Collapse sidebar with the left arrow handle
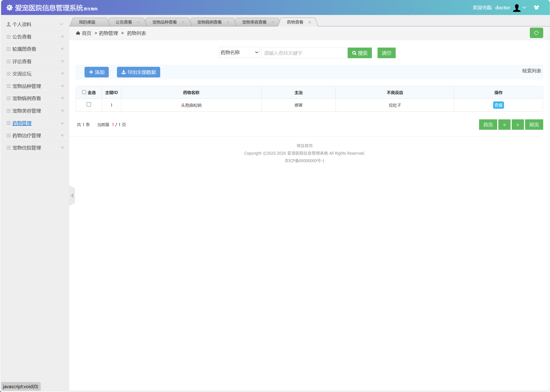550x392 pixels. coord(72,195)
